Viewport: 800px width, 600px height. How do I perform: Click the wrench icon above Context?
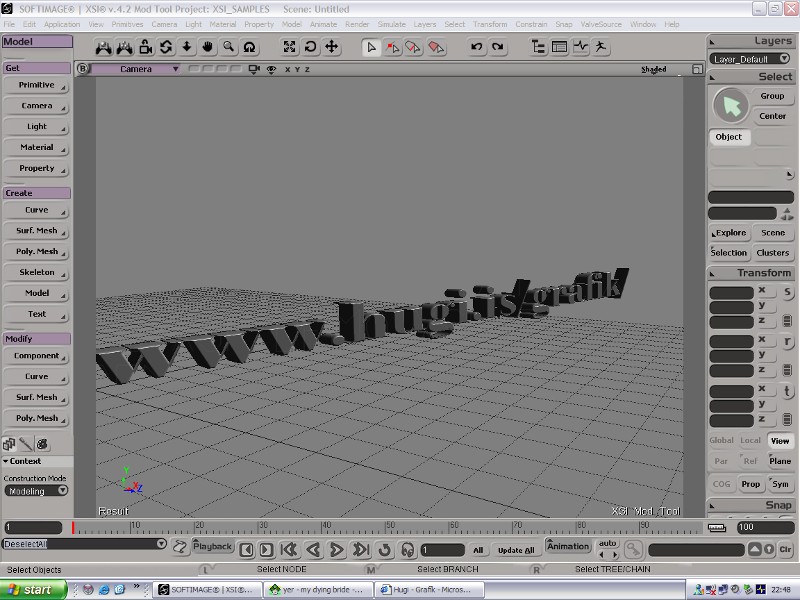click(x=26, y=444)
